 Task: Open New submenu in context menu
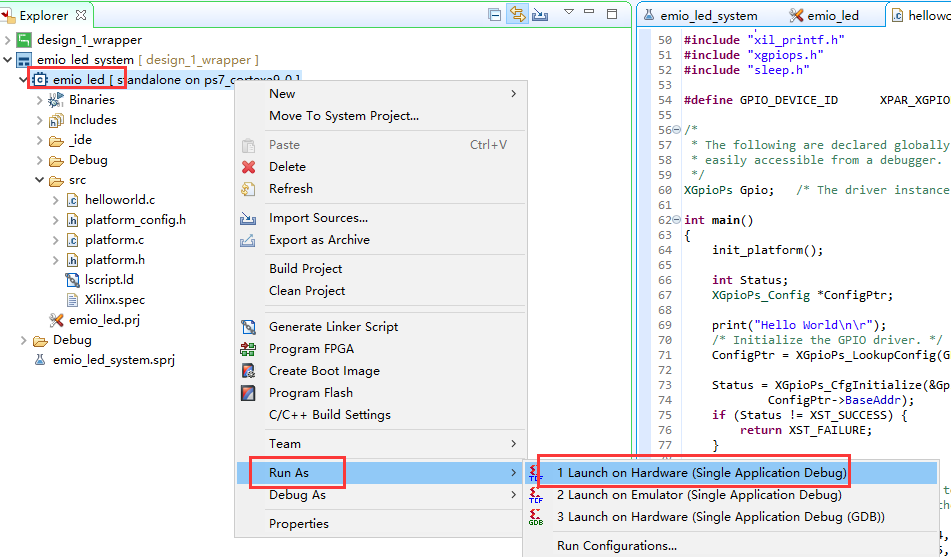(x=380, y=93)
